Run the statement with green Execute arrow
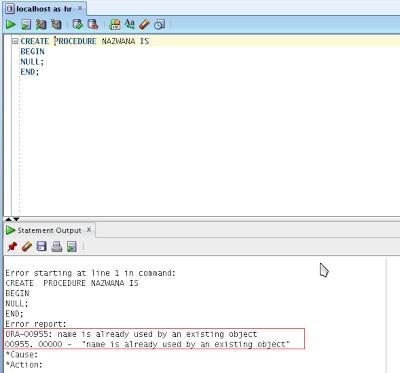This screenshot has height=373, width=400. [11, 24]
